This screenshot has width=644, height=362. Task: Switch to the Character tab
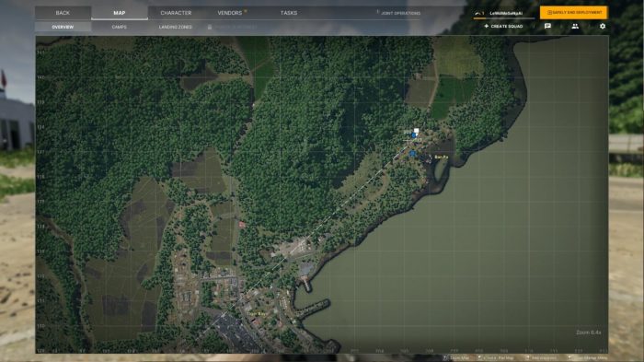pyautogui.click(x=176, y=13)
